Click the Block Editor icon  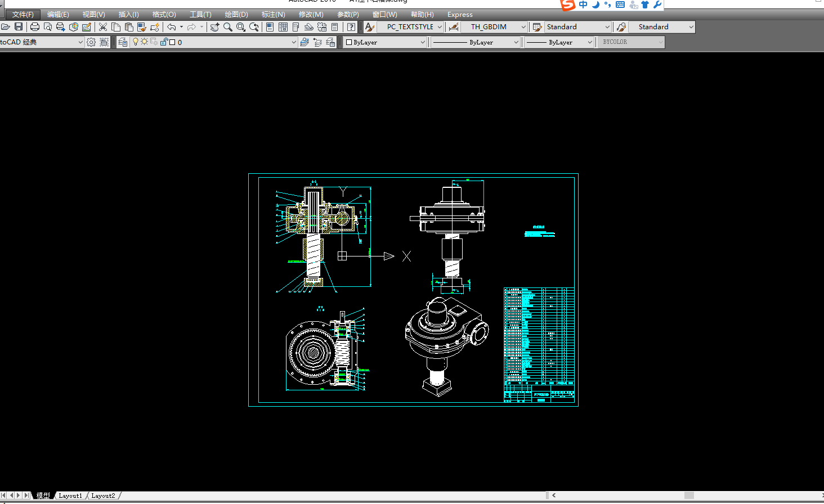(155, 27)
